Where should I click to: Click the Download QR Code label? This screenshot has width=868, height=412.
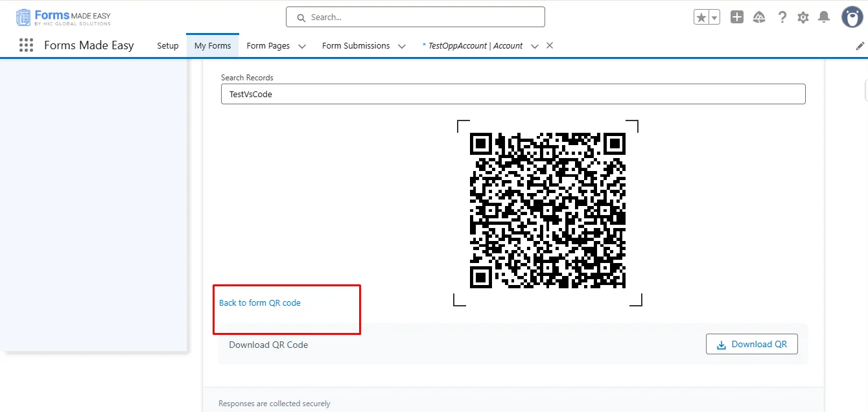pos(268,345)
